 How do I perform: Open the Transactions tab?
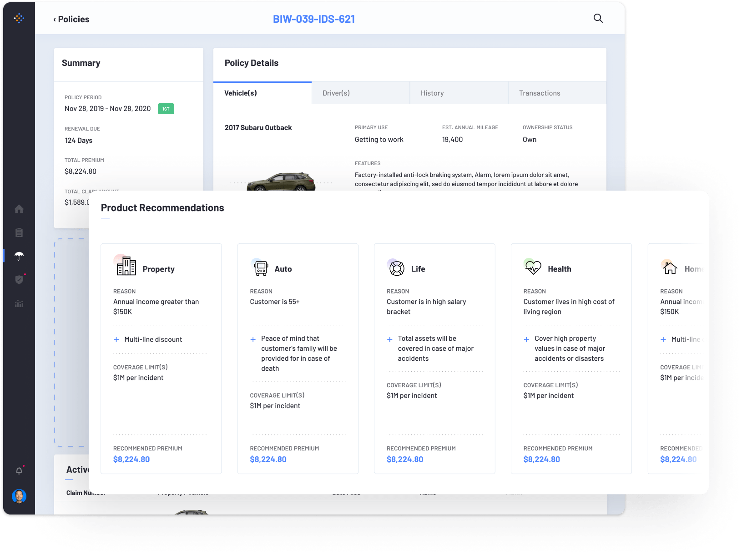point(557,93)
